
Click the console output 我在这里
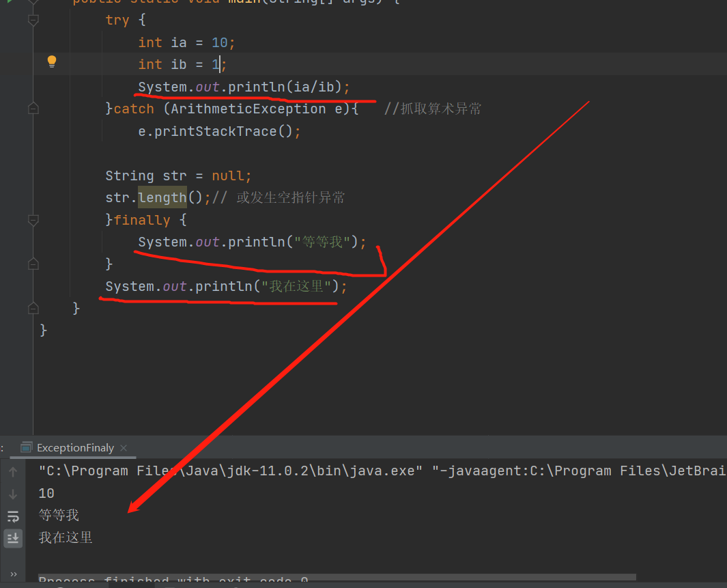(66, 537)
